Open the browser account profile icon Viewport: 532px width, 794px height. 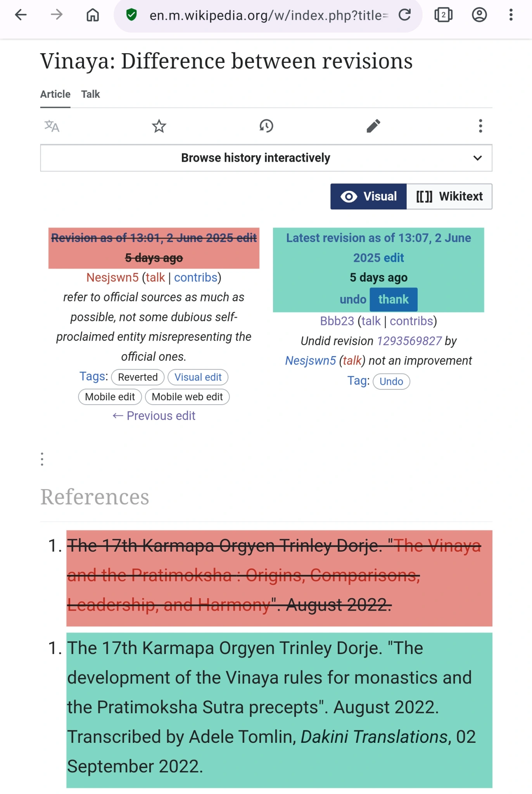[479, 15]
